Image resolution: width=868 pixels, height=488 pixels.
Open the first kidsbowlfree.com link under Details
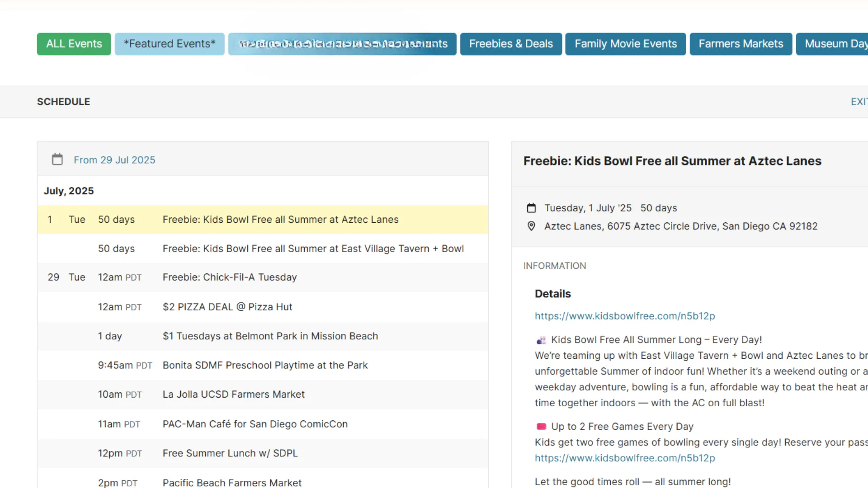(625, 316)
